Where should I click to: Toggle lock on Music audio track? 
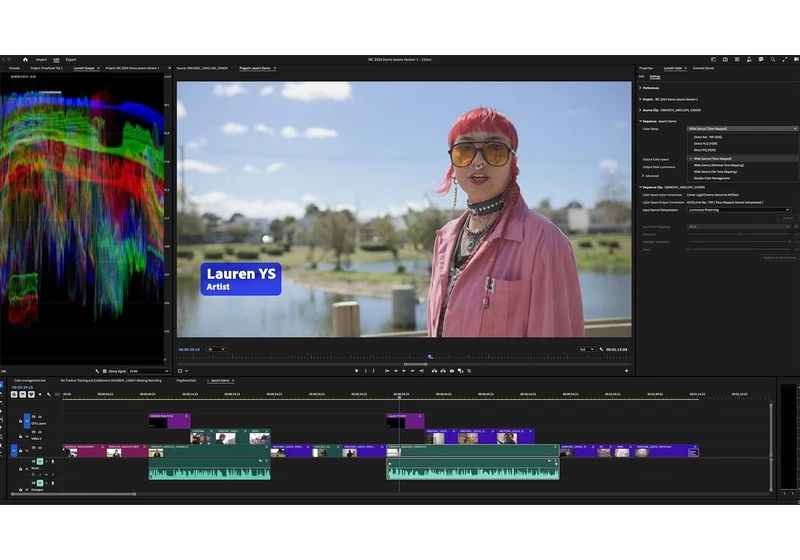[20, 468]
